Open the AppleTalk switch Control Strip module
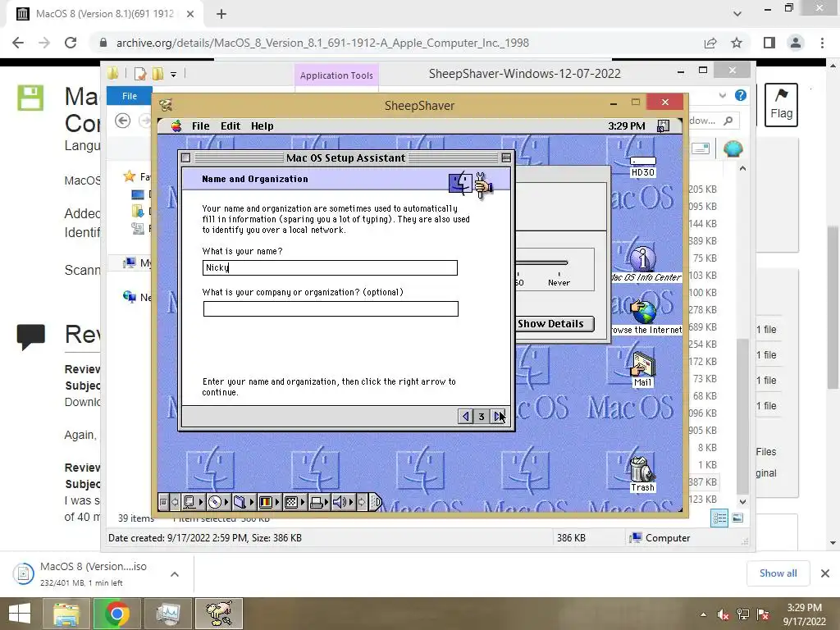The height and width of the screenshot is (630, 840). [194, 502]
